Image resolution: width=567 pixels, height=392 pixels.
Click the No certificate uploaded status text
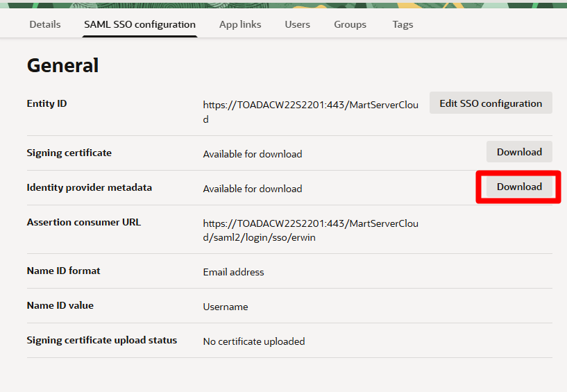click(253, 341)
